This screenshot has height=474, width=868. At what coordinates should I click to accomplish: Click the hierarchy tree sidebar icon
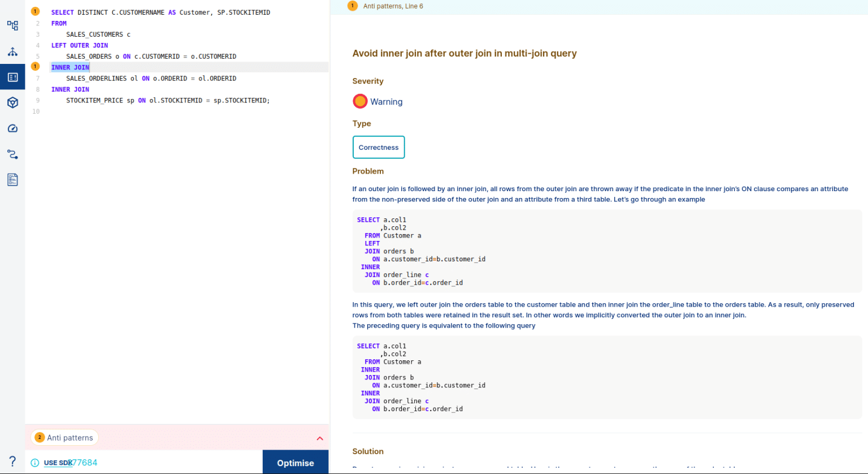pyautogui.click(x=12, y=51)
